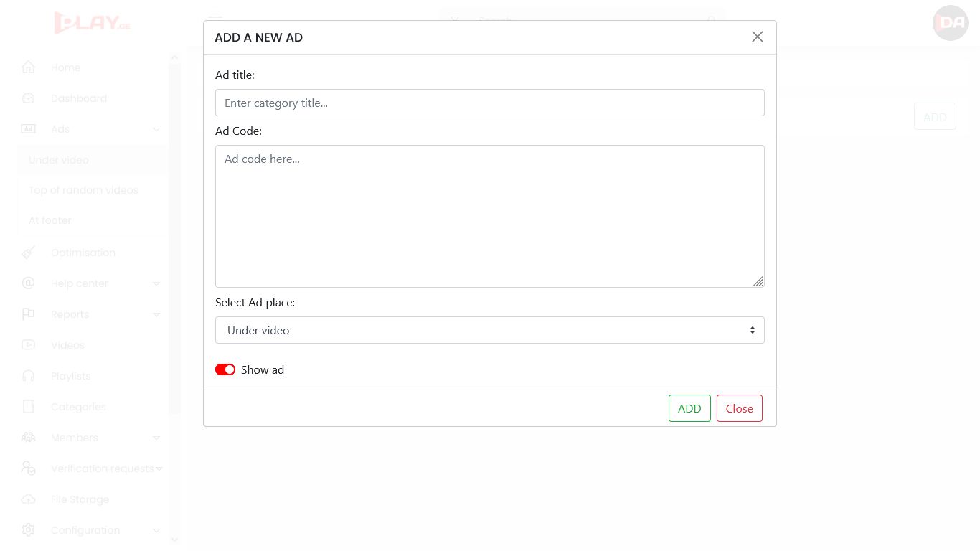Screen dimensions: 980x551
Task: Click the red Close button
Action: pos(739,408)
